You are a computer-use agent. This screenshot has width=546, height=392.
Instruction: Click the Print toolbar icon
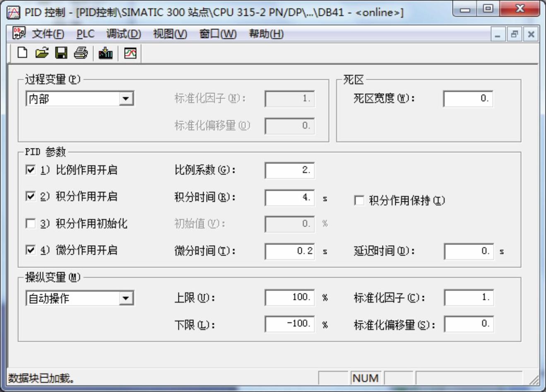coord(81,53)
